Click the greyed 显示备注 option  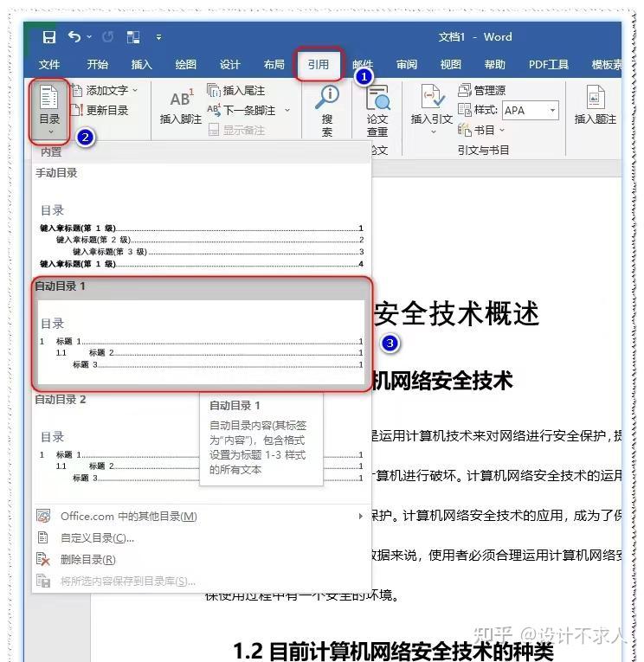coord(236,130)
